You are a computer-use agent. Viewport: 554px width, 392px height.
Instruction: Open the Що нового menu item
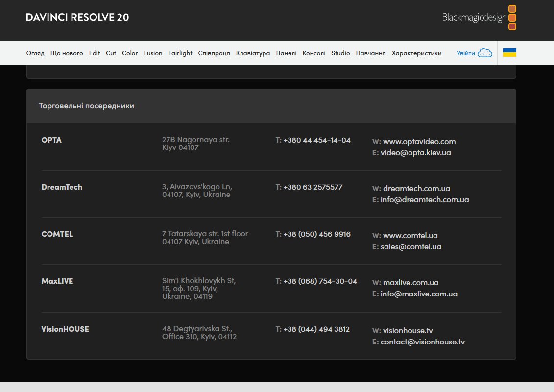(67, 53)
